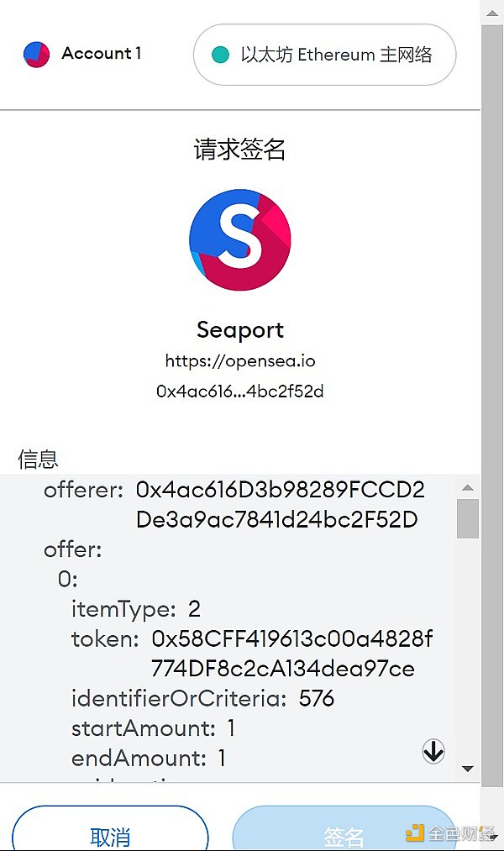Click the Seaport name text
This screenshot has width=504, height=851.
coord(239,329)
